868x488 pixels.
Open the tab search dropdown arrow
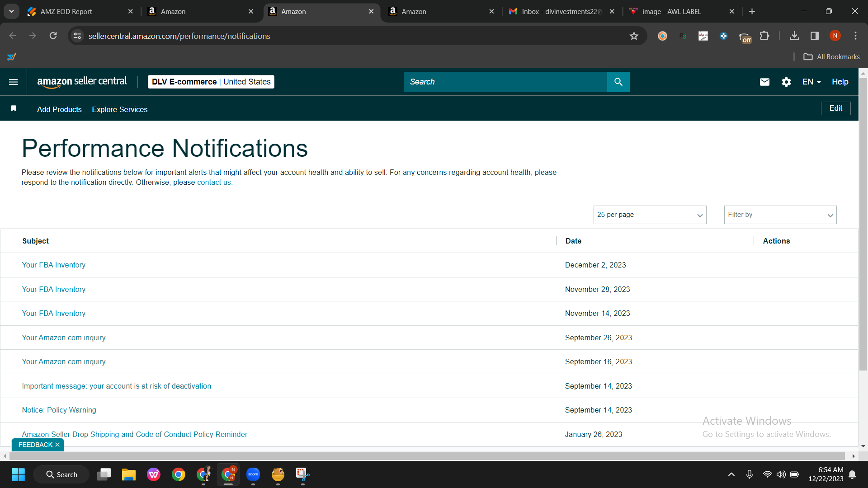11,11
